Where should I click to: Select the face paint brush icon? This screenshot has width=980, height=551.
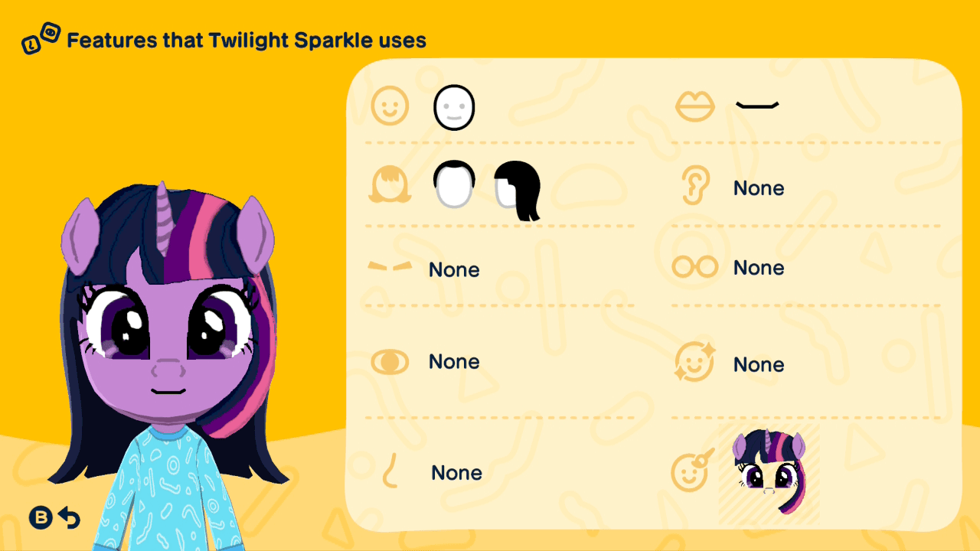(693, 470)
